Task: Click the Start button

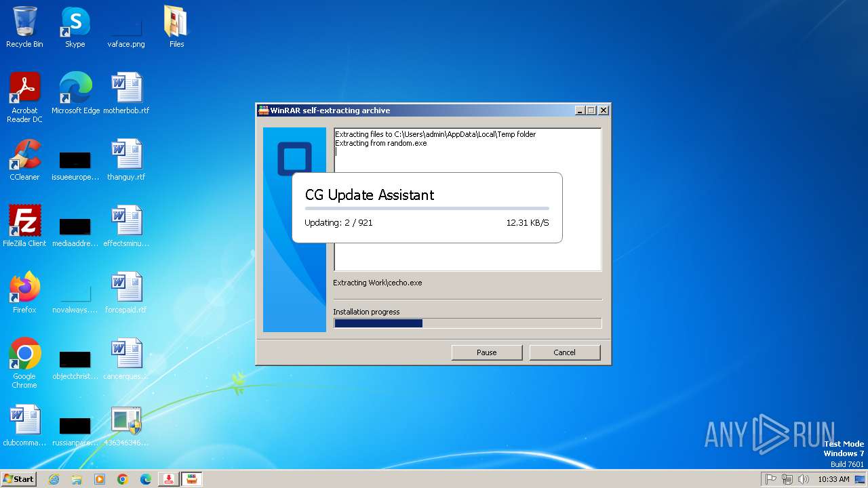Action: click(x=19, y=479)
